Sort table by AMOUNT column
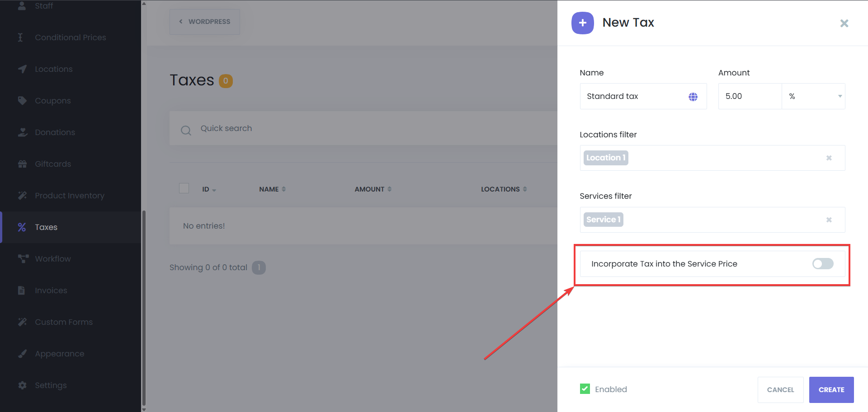The width and height of the screenshot is (868, 412). pos(373,189)
